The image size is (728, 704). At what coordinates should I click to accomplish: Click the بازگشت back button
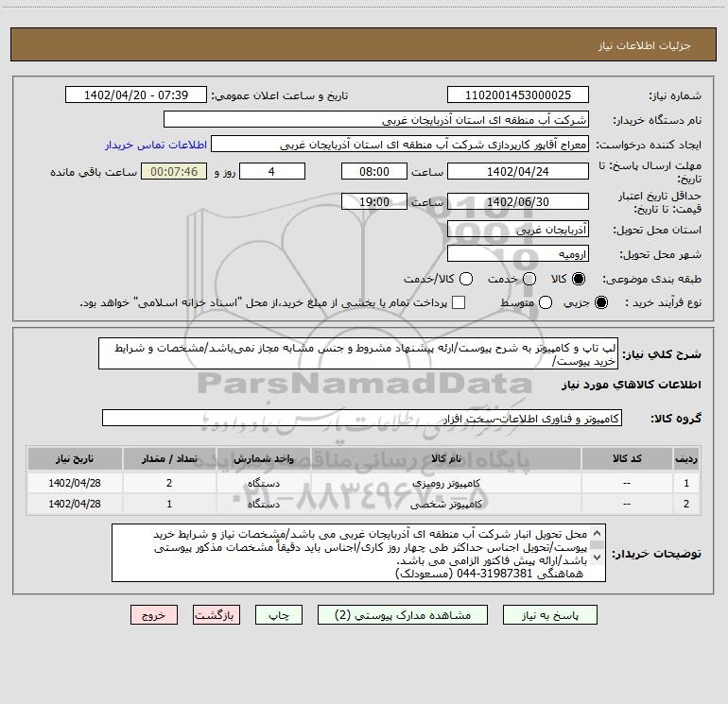pyautogui.click(x=217, y=615)
